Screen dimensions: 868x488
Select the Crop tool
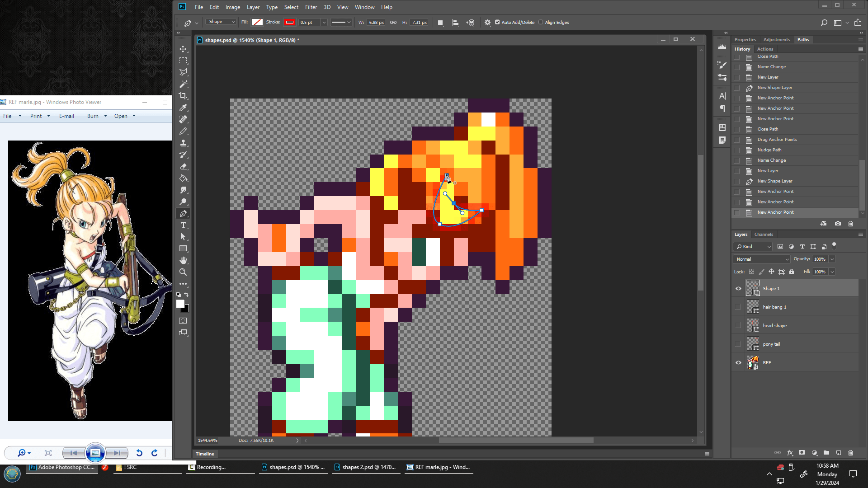(183, 96)
